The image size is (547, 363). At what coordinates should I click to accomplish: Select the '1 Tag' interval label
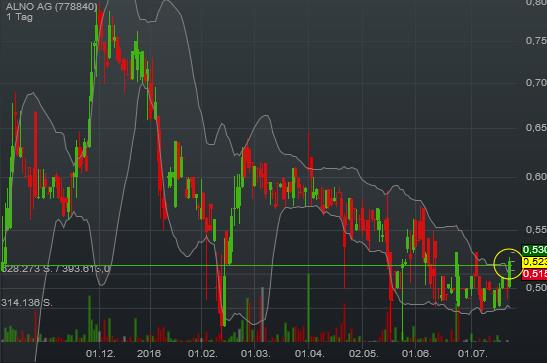[19, 17]
